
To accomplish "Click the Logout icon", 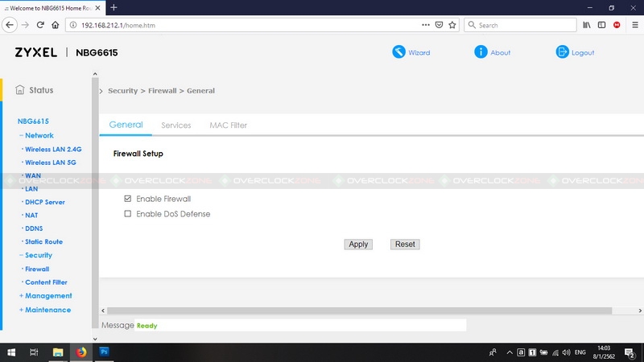I will [x=562, y=51].
